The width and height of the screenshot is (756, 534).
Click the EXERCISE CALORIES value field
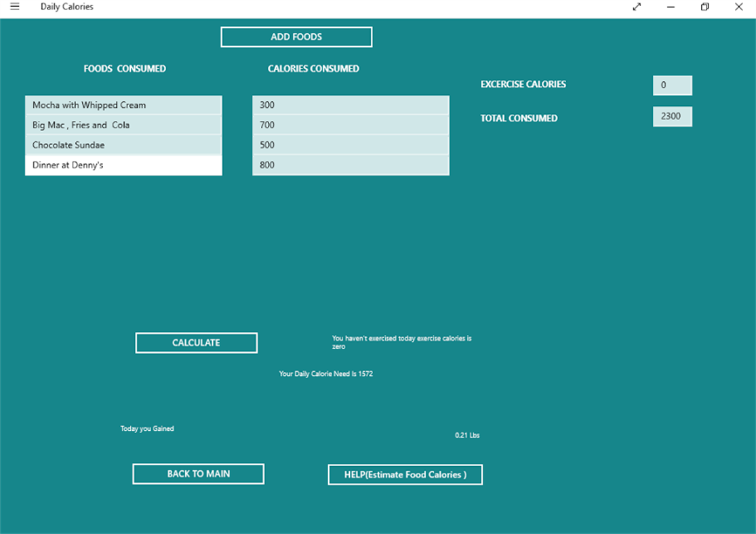click(672, 85)
